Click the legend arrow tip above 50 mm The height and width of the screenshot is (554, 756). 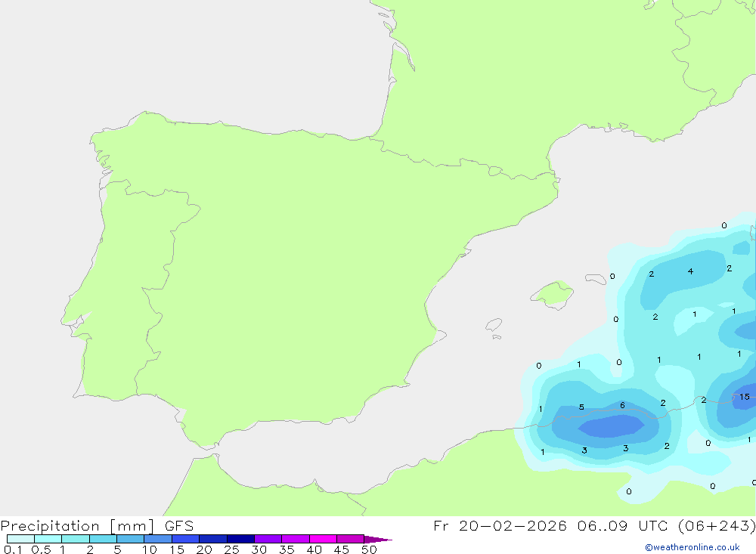point(378,539)
